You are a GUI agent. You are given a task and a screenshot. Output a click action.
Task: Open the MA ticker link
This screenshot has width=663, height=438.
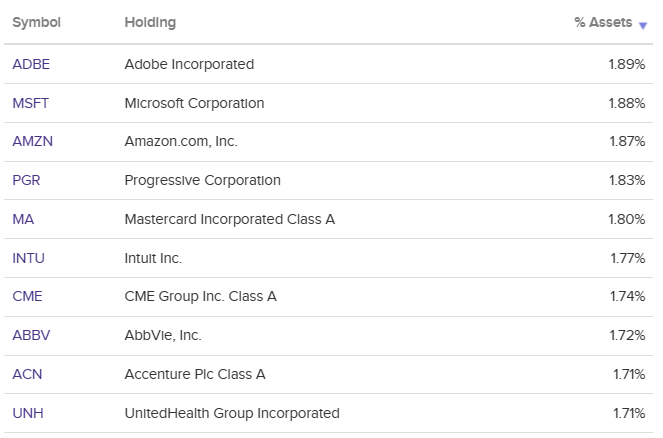pos(23,219)
